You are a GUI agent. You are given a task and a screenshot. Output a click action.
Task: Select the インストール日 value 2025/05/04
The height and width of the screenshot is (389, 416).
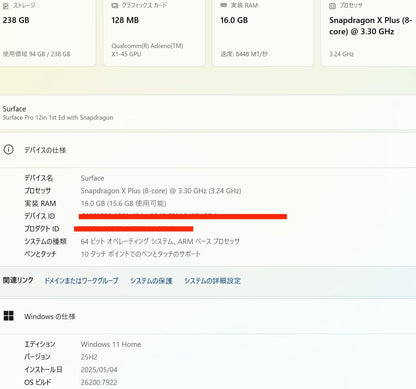pyautogui.click(x=99, y=370)
